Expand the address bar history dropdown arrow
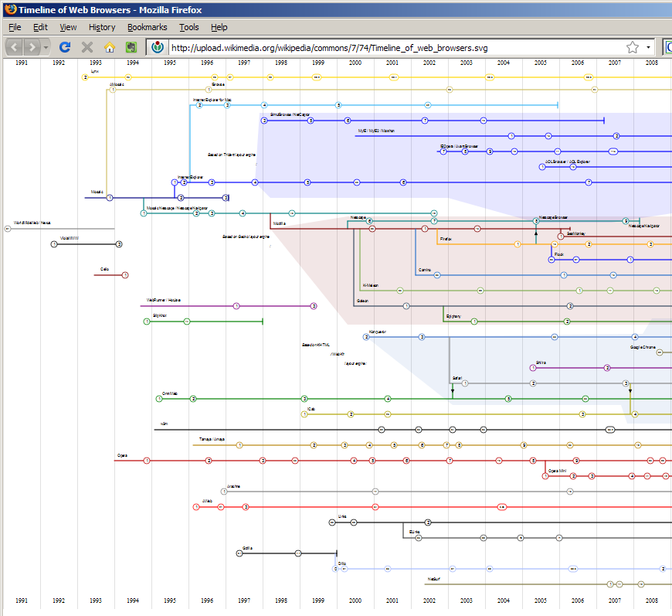 pyautogui.click(x=648, y=47)
